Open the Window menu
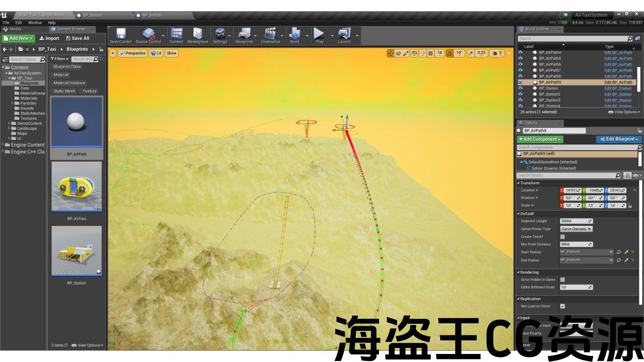The height and width of the screenshot is (362, 644). (35, 23)
